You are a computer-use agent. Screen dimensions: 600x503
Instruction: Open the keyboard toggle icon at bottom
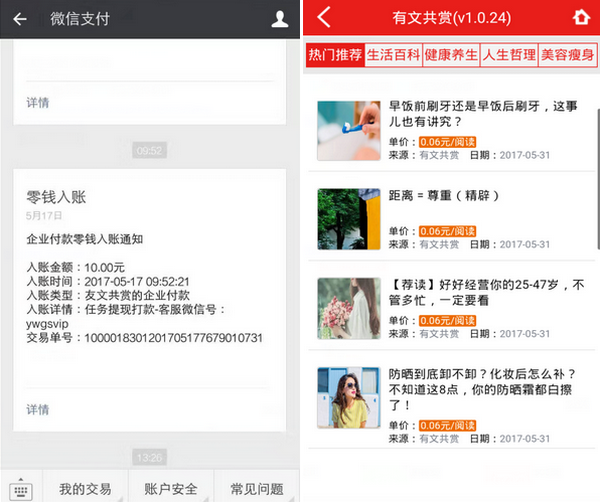point(21,490)
